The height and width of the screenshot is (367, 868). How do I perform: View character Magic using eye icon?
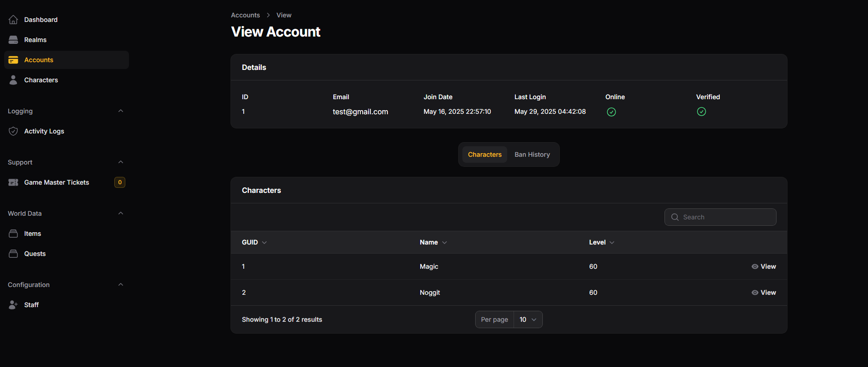(x=755, y=266)
